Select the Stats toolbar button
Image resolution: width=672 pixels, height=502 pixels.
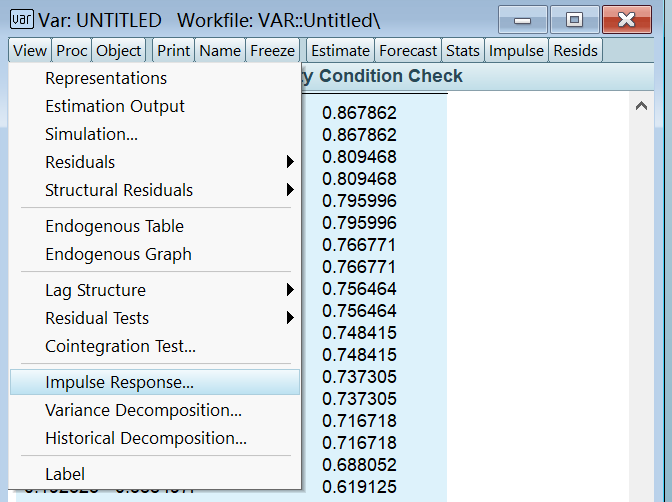click(x=463, y=50)
